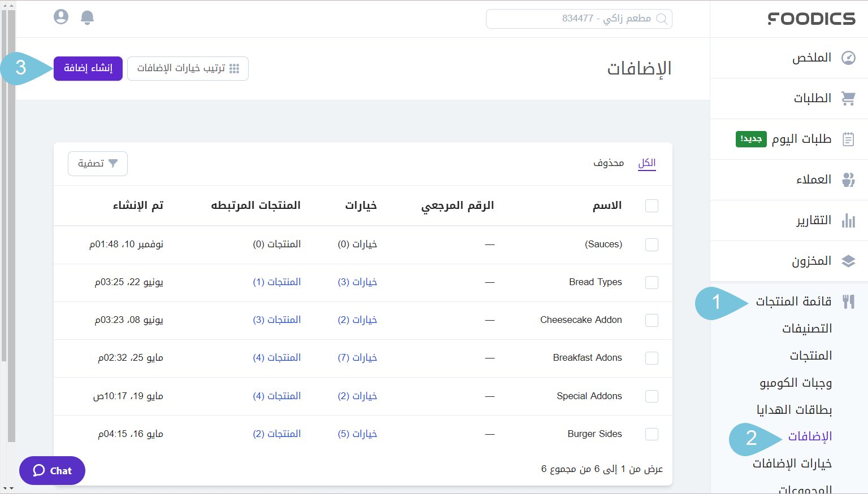Open وجبات الكومبو submenu item

[x=796, y=383]
